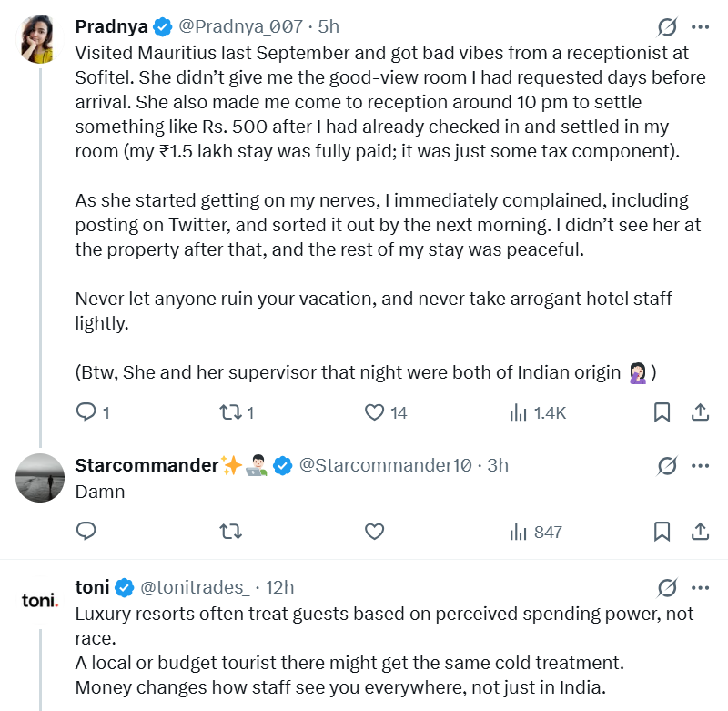Screen dimensions: 728x711
Task: Like Starcommander's Damn reply
Action: (375, 531)
